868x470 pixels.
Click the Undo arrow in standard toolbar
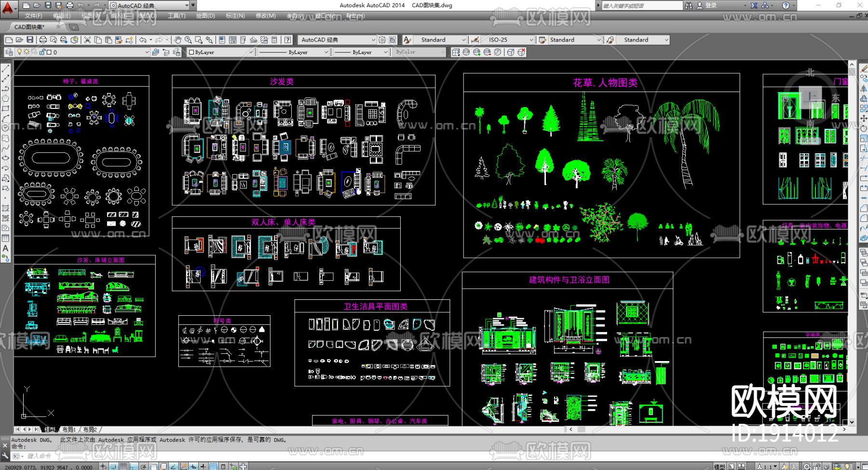click(x=143, y=40)
